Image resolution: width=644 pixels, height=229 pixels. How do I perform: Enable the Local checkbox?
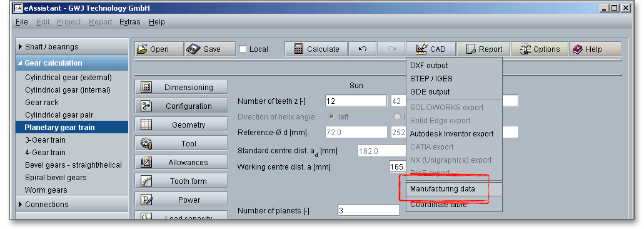[243, 49]
